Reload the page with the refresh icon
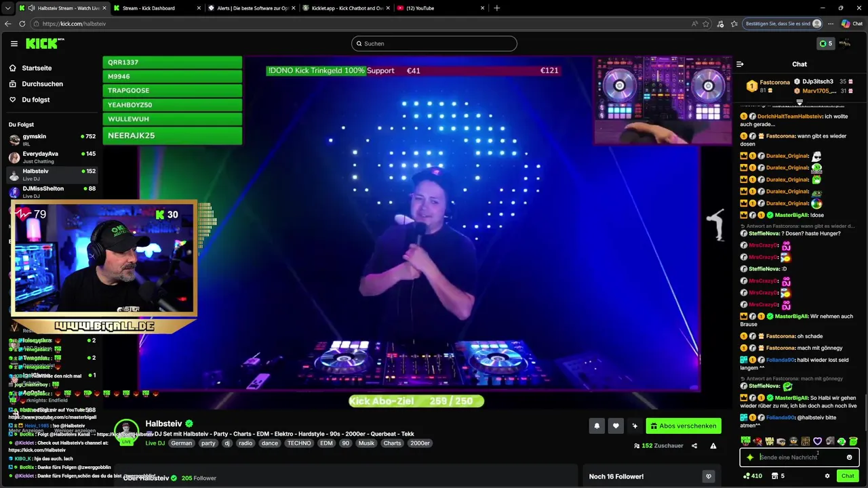 click(22, 24)
